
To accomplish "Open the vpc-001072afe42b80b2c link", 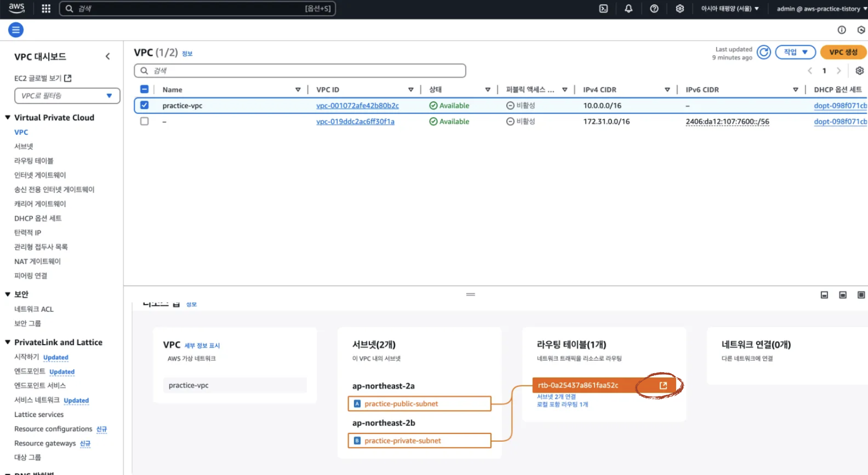I will (357, 106).
